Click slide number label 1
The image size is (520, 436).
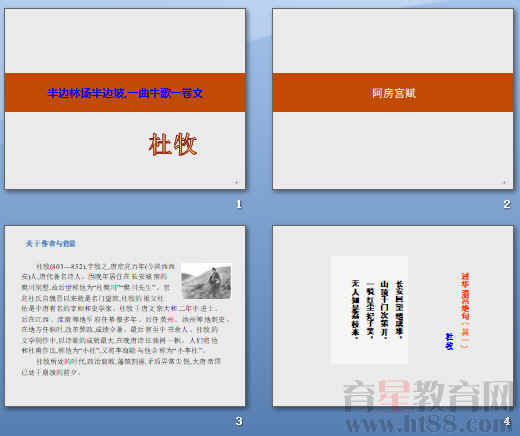point(239,204)
